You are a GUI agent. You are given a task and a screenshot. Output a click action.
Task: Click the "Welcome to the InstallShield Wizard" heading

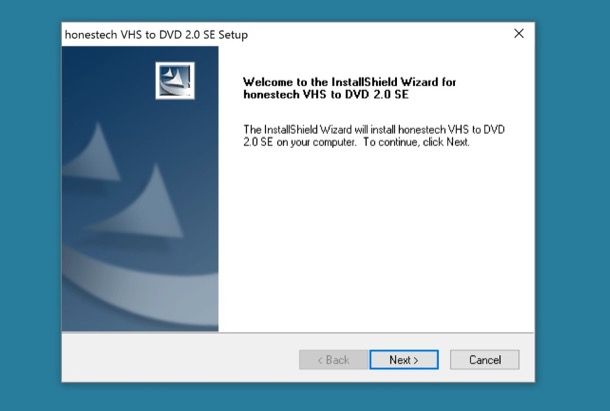pos(349,88)
